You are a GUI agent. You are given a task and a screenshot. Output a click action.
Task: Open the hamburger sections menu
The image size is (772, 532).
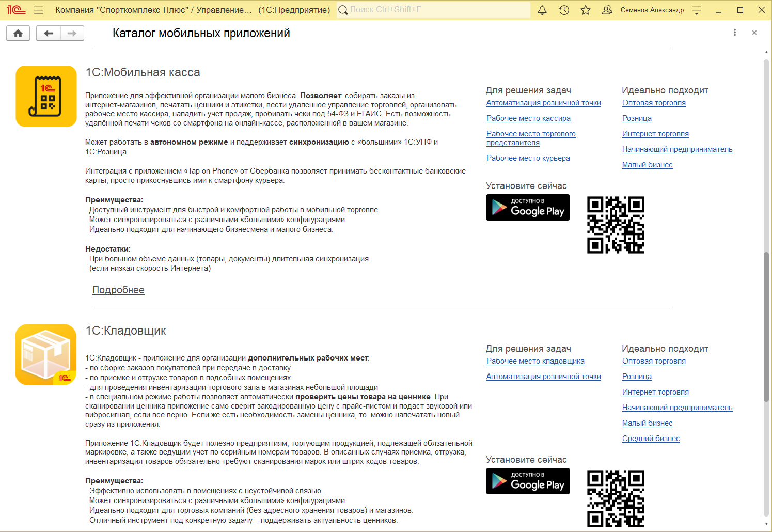[x=39, y=10]
